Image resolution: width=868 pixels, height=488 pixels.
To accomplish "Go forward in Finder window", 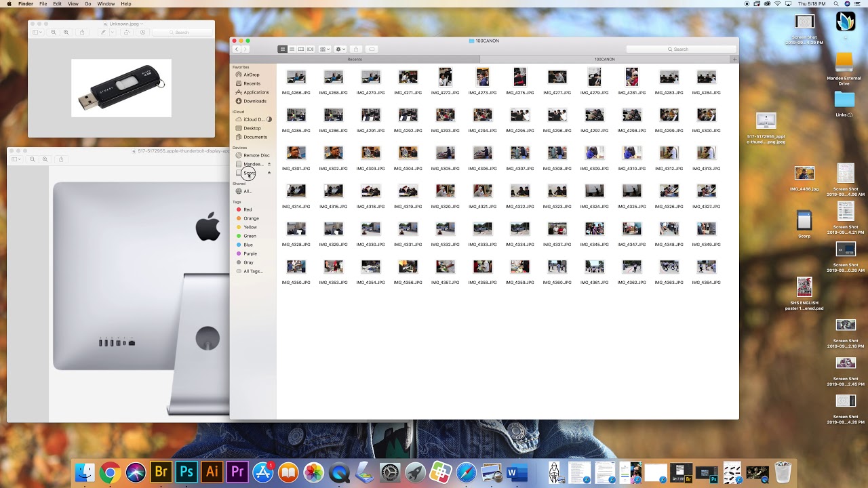I will (245, 49).
